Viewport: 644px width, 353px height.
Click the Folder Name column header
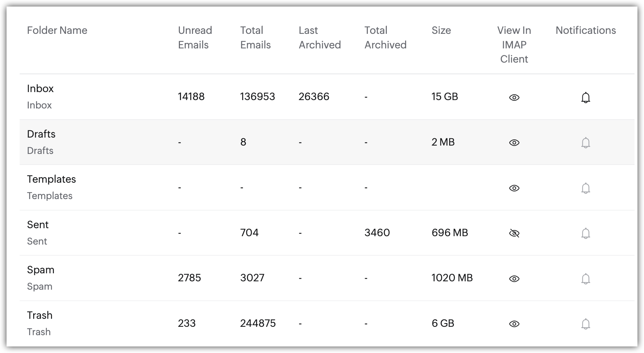pos(57,30)
